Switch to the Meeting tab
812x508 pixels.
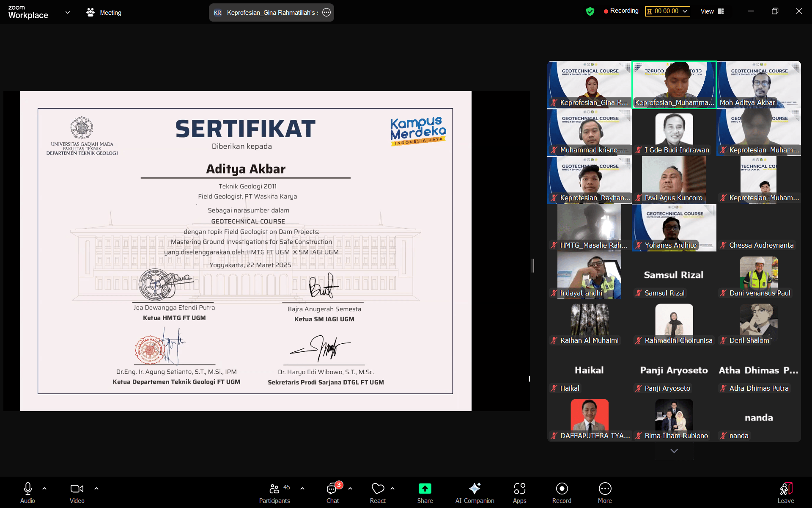[103, 12]
